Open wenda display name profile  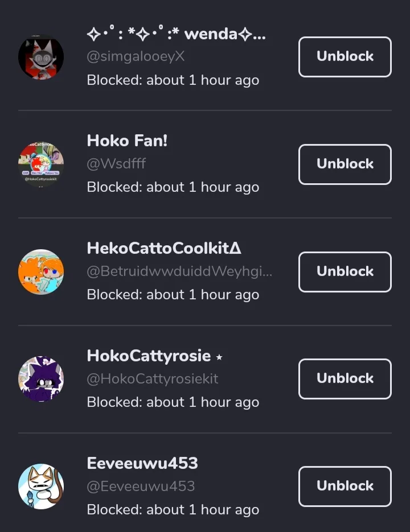(177, 33)
